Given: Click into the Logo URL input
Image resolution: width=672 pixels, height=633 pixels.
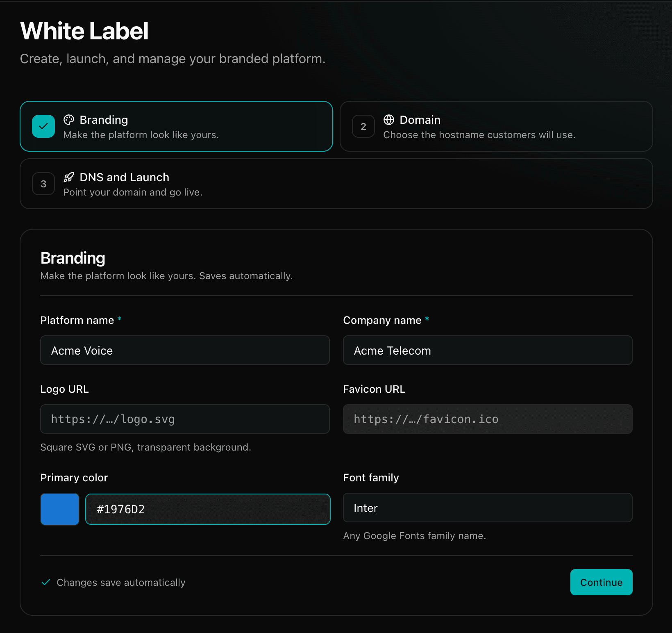Looking at the screenshot, I should pos(185,419).
